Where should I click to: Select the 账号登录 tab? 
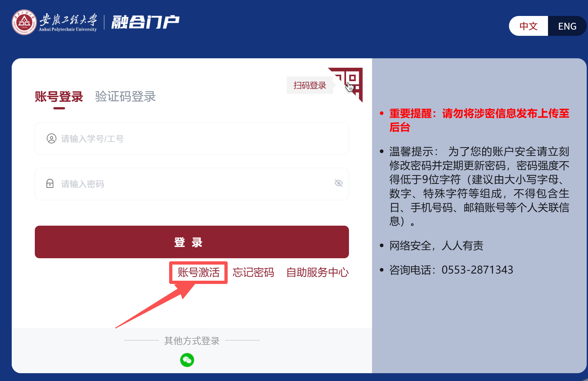(x=59, y=97)
